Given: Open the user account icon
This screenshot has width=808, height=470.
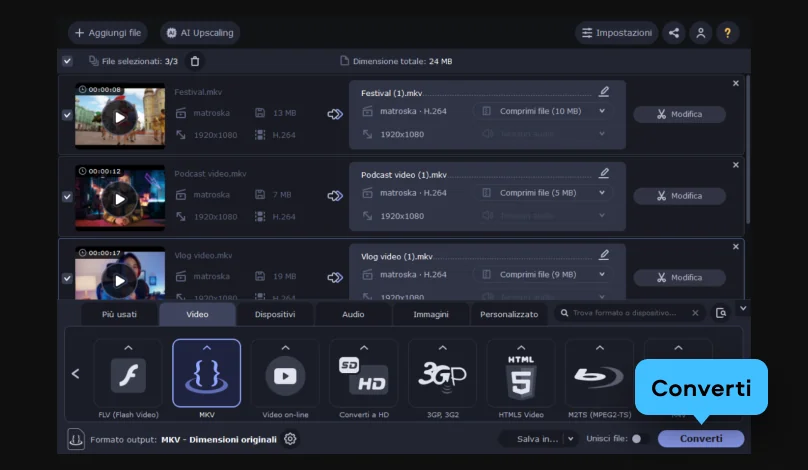Looking at the screenshot, I should 701,33.
